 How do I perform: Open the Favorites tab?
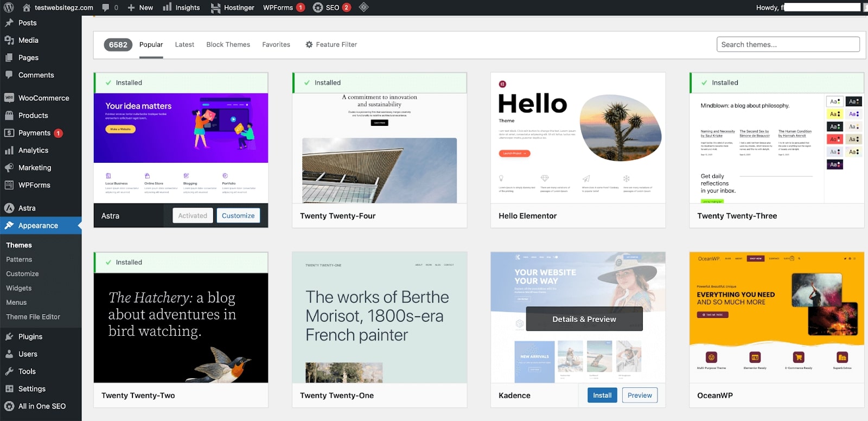[x=276, y=44]
